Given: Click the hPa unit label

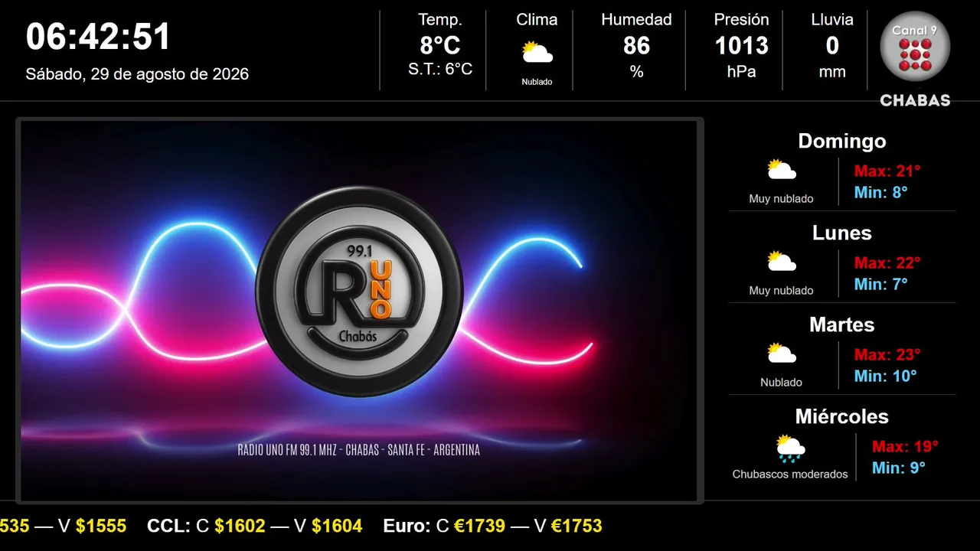Looking at the screenshot, I should 741,72.
